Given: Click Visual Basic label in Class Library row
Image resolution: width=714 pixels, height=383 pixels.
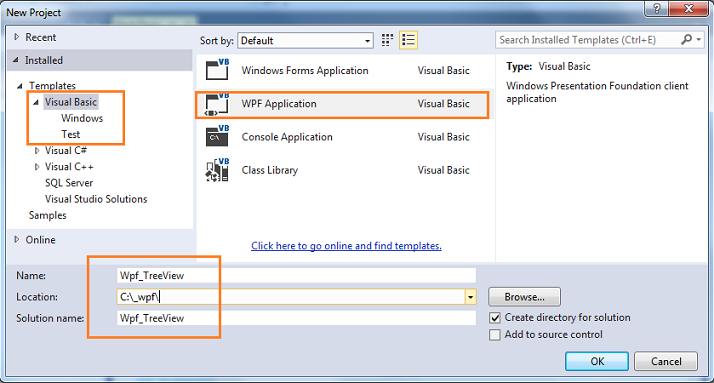Looking at the screenshot, I should point(444,170).
